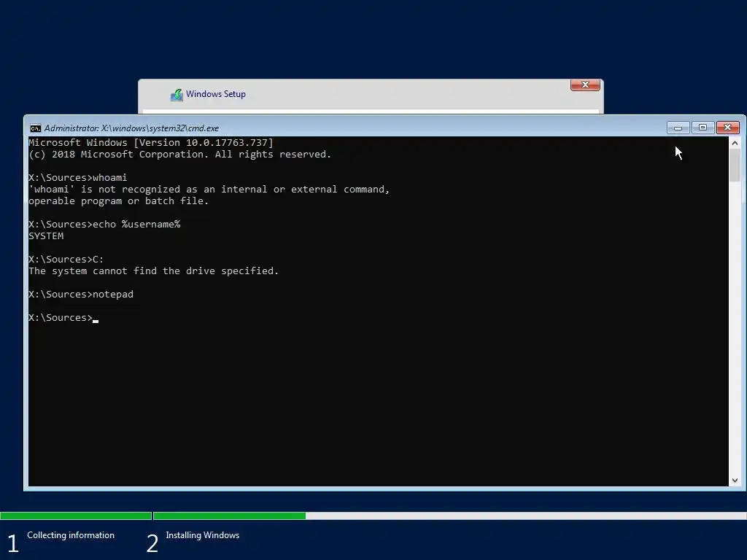Click the 'X:\Sources>notepad' command line
747x560 pixels.
tap(81, 295)
